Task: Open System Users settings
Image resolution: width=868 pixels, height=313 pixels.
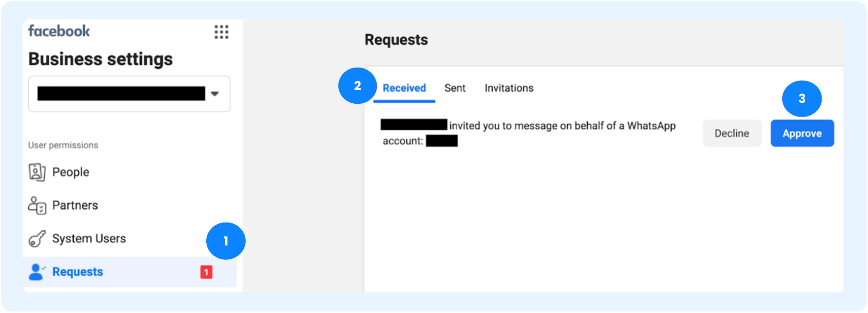Action: tap(89, 238)
